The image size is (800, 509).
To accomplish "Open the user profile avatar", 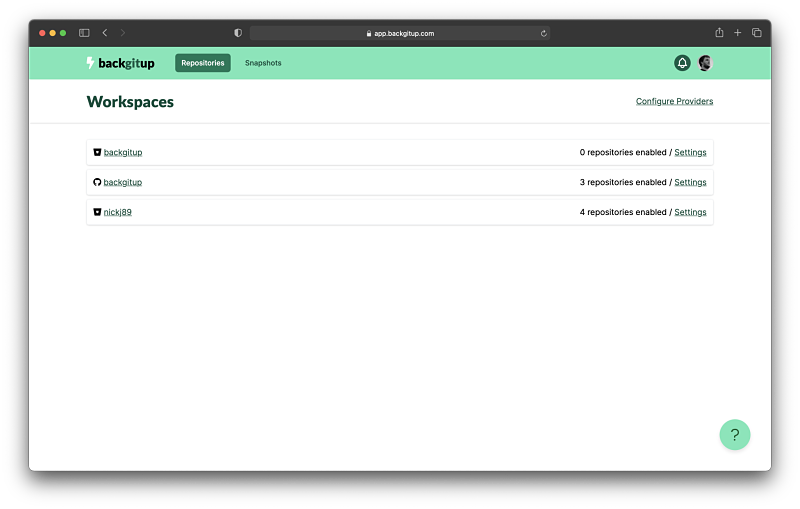I will (x=705, y=63).
